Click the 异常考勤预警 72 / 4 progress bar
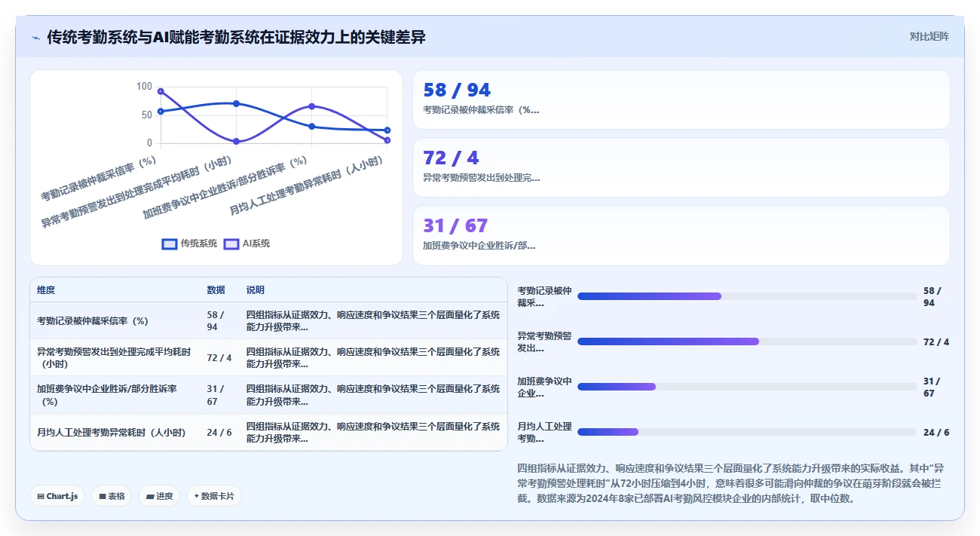 coord(747,342)
